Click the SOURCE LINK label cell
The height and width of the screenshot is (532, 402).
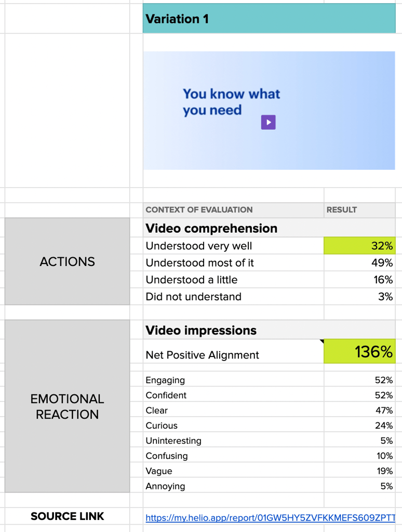(67, 516)
